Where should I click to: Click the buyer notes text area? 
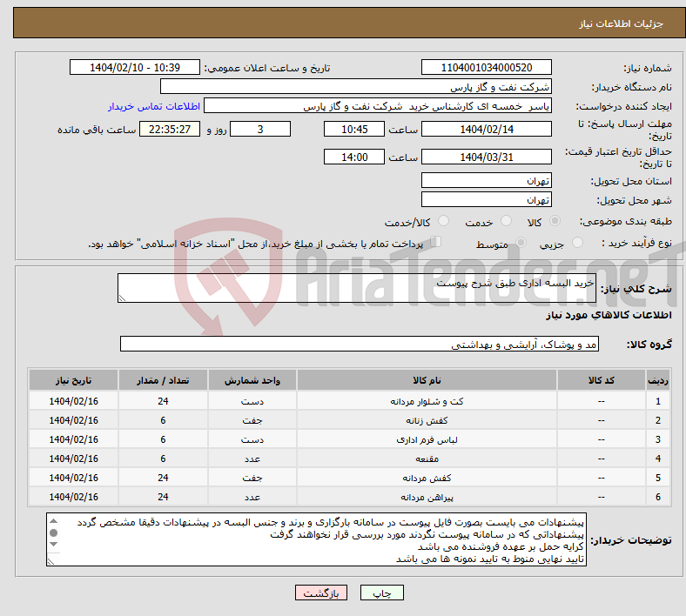click(316, 540)
